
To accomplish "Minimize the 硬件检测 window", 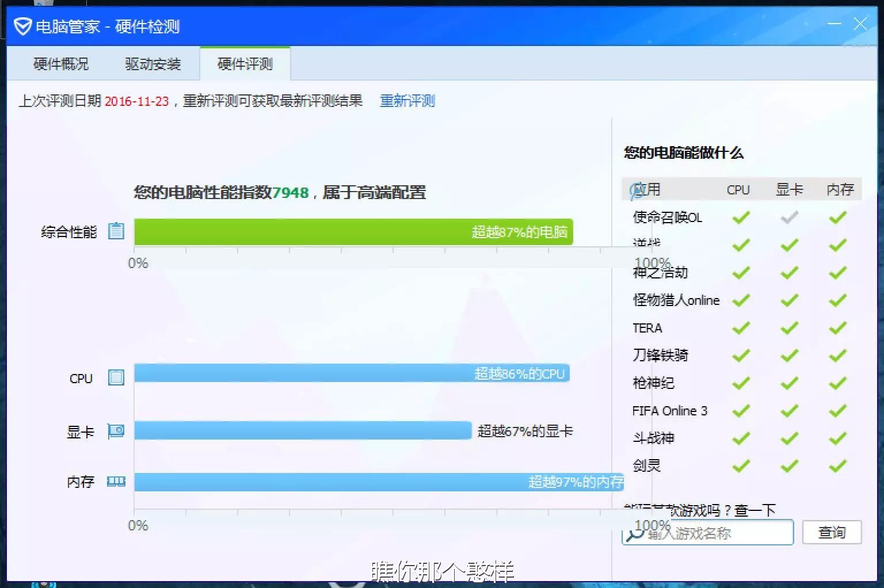I will click(834, 24).
